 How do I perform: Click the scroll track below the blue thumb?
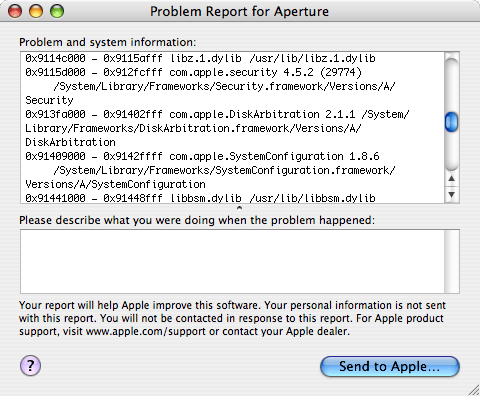point(452,152)
